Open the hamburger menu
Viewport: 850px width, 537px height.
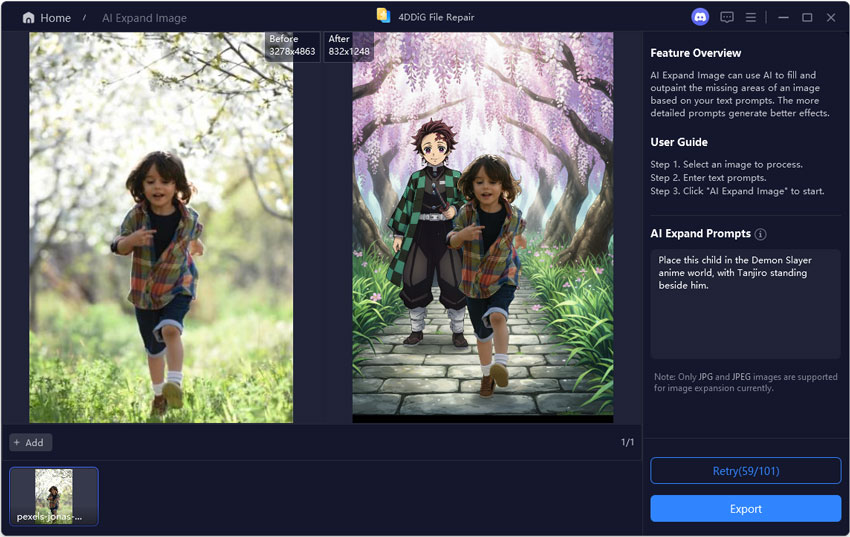coord(751,17)
